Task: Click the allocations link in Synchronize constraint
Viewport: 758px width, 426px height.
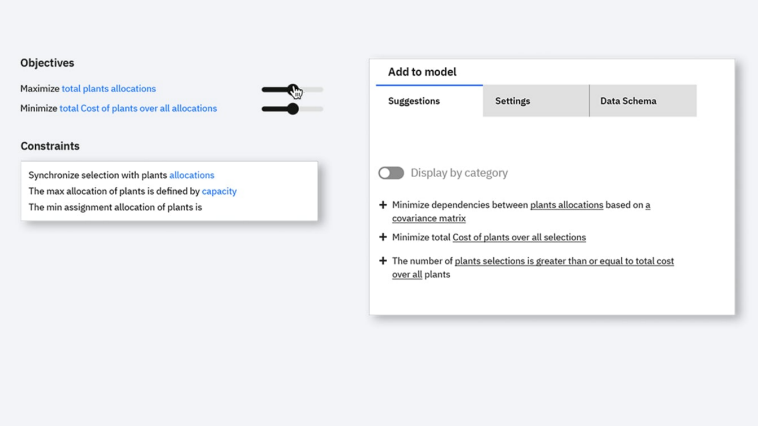Action: coord(191,175)
